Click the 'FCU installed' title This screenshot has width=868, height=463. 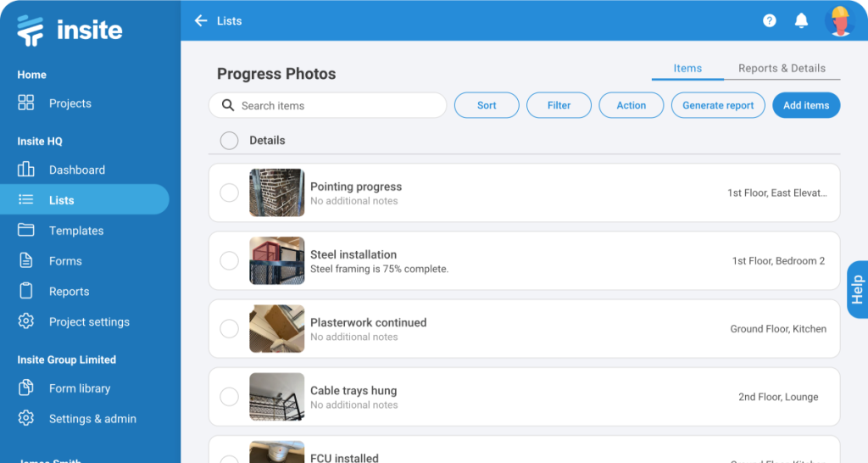(344, 458)
